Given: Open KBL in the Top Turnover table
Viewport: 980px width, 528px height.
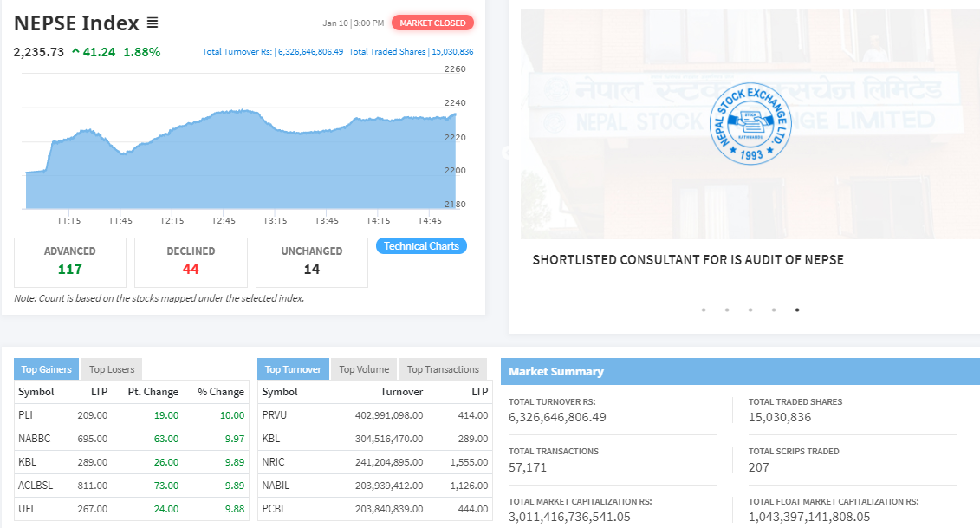Looking at the screenshot, I should pos(271,439).
